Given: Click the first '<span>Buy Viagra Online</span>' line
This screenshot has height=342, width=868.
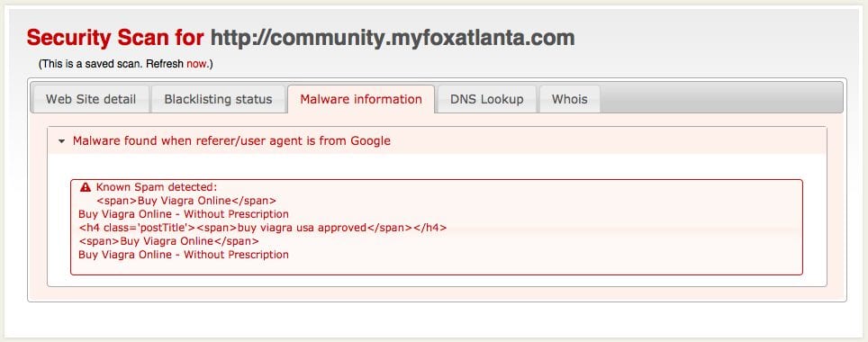Looking at the screenshot, I should [x=186, y=201].
